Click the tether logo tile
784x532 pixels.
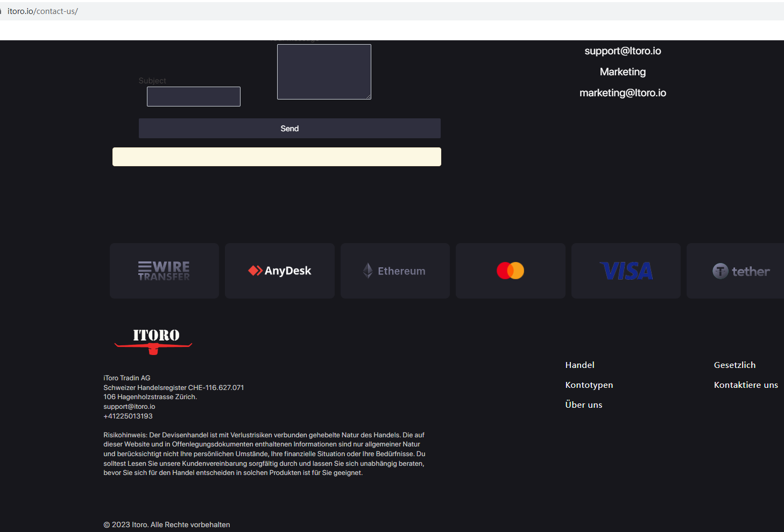click(736, 271)
